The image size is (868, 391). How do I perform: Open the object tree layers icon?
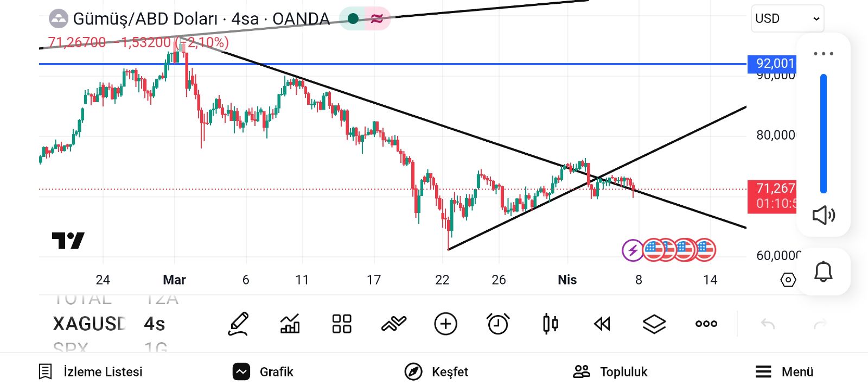(x=654, y=324)
